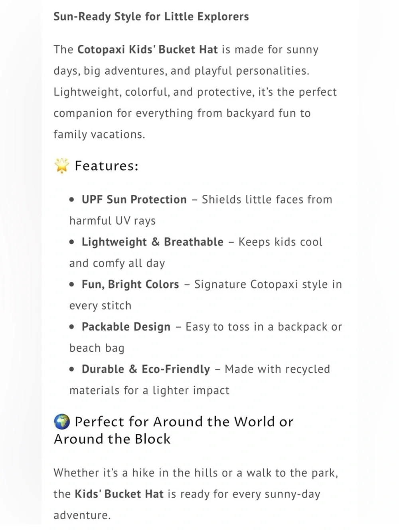The image size is (399, 532).
Task: Click the bullet dot before Packable Design
Action: (72, 327)
